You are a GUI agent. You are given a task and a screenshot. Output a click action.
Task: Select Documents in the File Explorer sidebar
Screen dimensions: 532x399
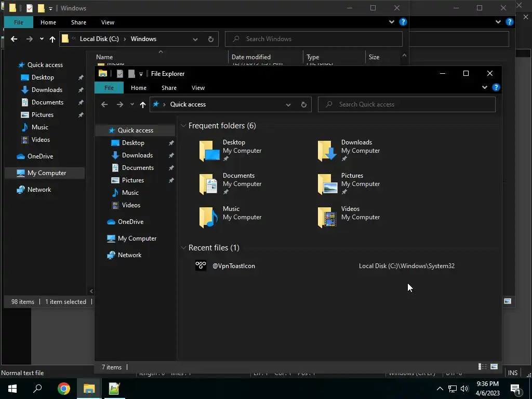pyautogui.click(x=138, y=168)
